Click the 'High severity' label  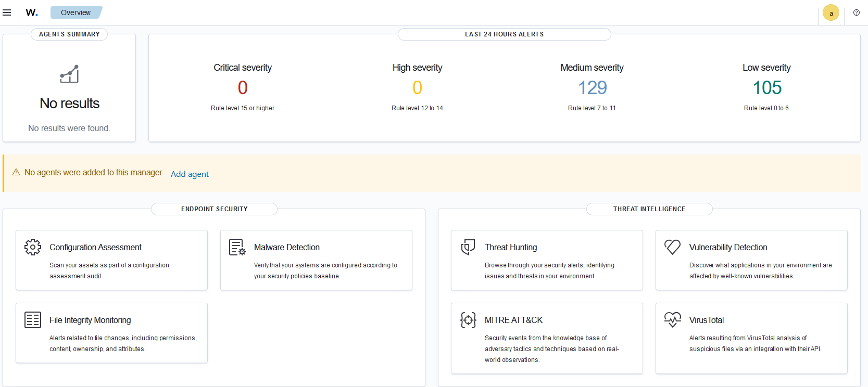[417, 68]
